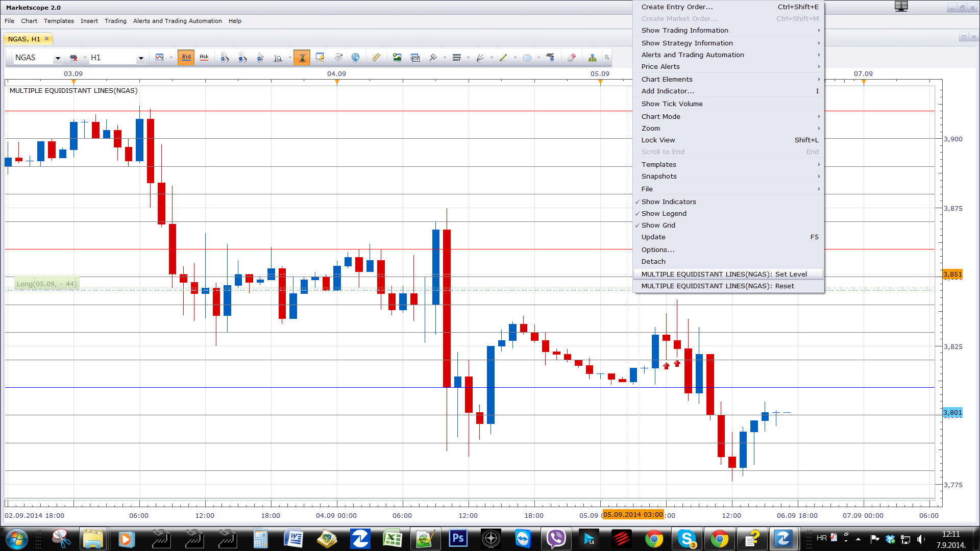Click the globe icon in toolbar
Image resolution: width=980 pixels, height=551 pixels.
[356, 58]
